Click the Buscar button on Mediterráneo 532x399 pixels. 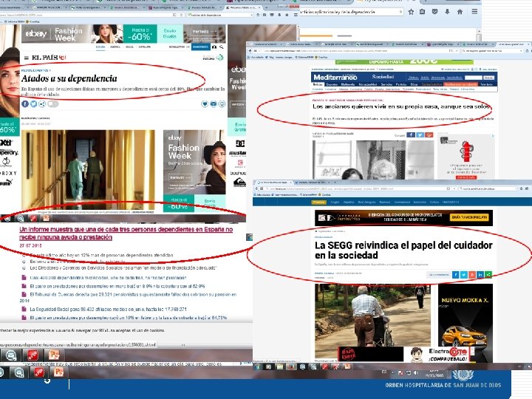click(x=488, y=78)
